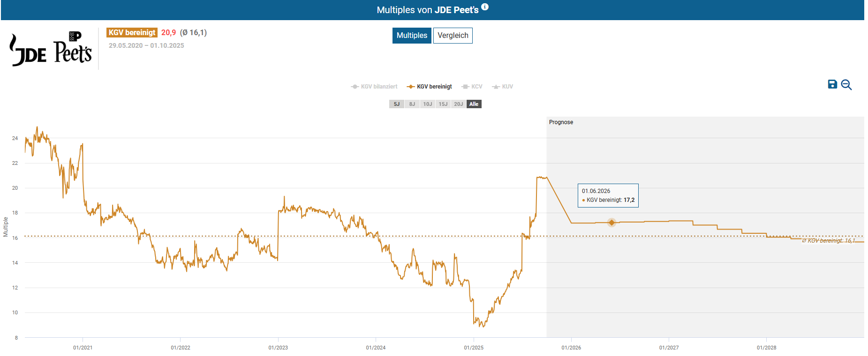The height and width of the screenshot is (356, 868).
Task: Select the Alle time range
Action: coord(474,104)
